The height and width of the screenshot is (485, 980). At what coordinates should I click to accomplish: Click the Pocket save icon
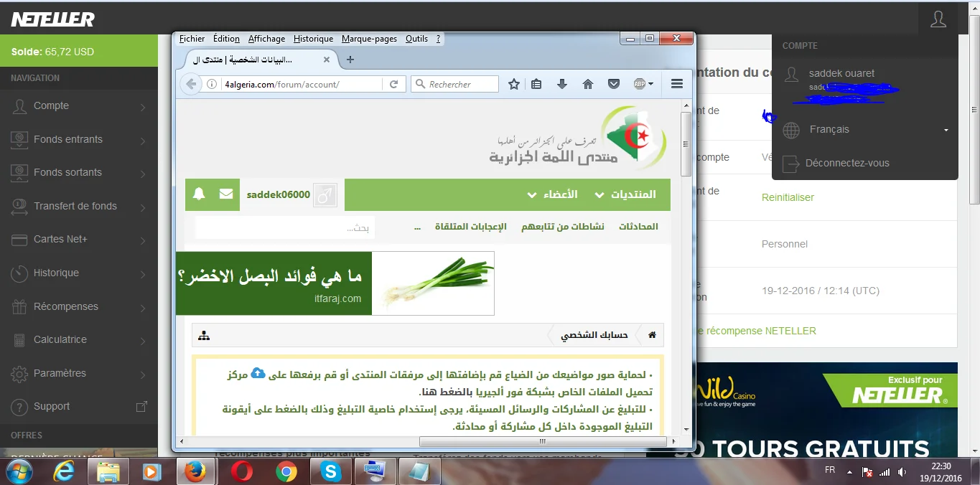coord(614,84)
